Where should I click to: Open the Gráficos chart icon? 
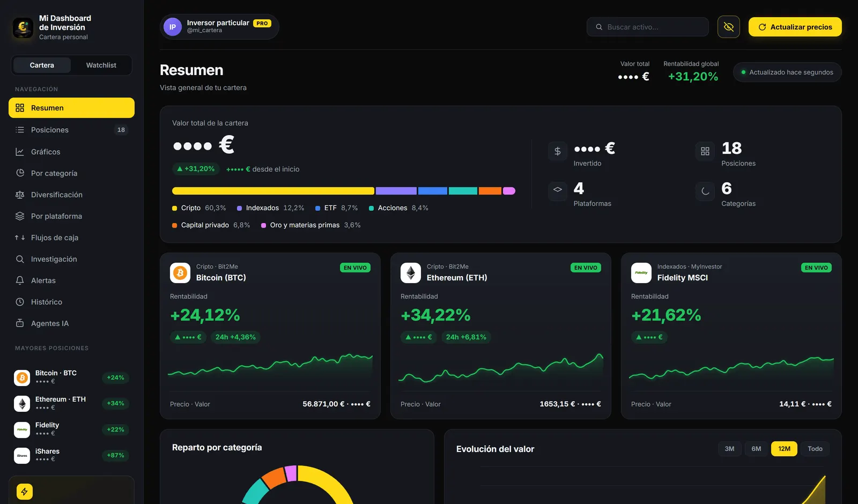[x=20, y=152]
